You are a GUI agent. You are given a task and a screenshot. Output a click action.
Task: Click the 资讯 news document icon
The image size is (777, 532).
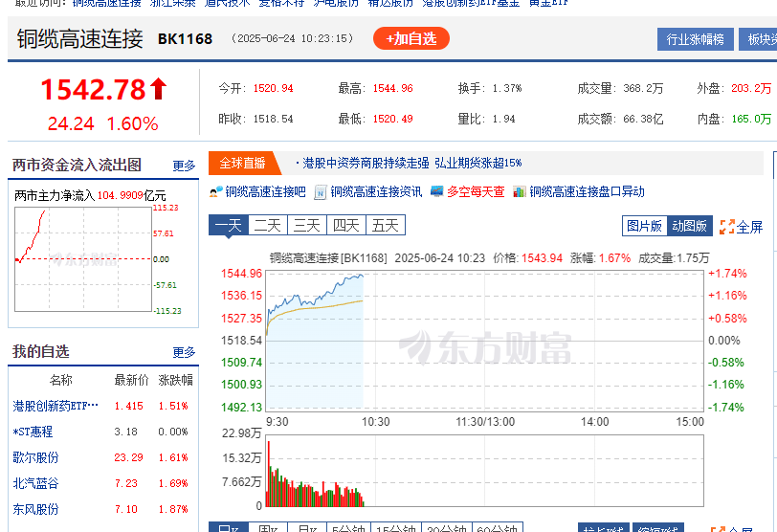[321, 192]
